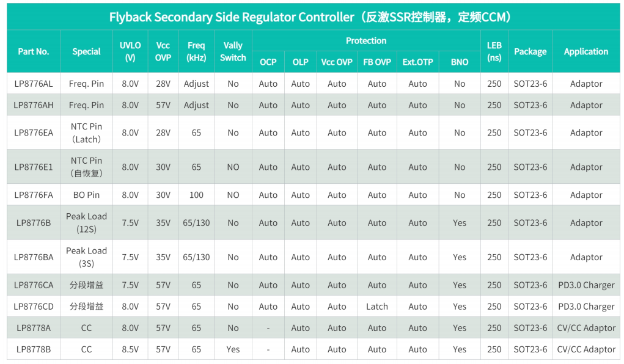Click the LP8776EA part number

click(34, 133)
